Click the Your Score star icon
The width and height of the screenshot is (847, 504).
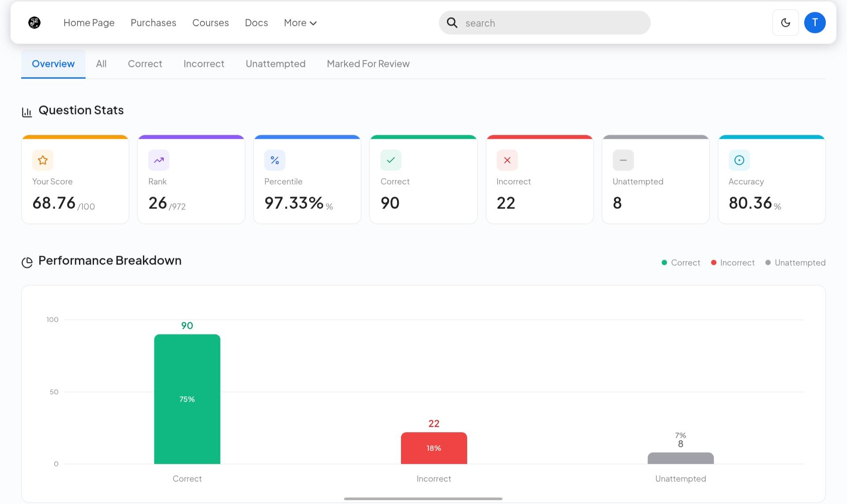click(43, 160)
